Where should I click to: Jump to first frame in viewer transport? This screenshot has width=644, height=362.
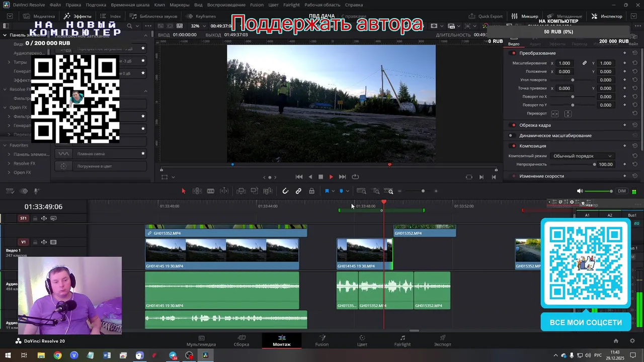pos(299,177)
